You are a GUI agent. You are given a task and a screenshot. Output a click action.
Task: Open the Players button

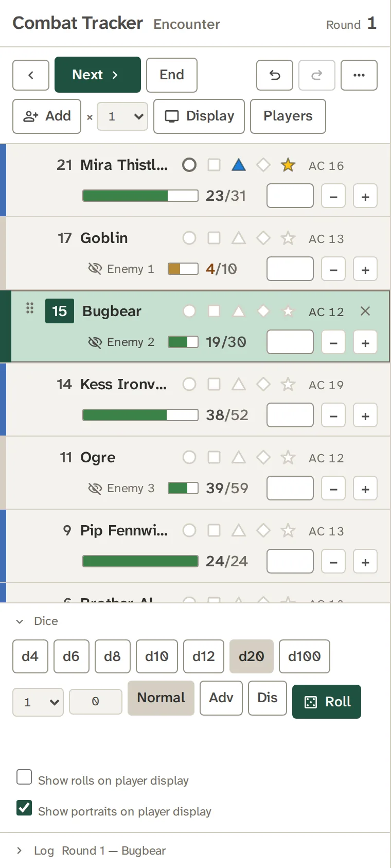click(x=288, y=116)
